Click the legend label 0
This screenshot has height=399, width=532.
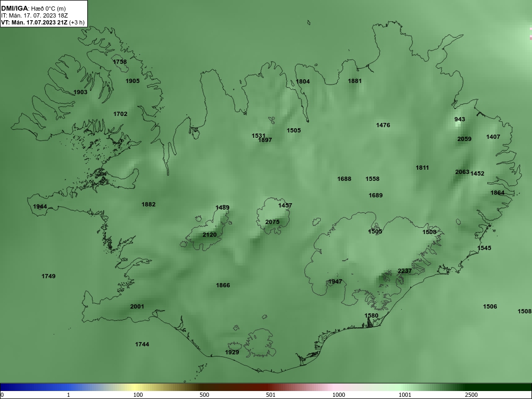click(2, 395)
